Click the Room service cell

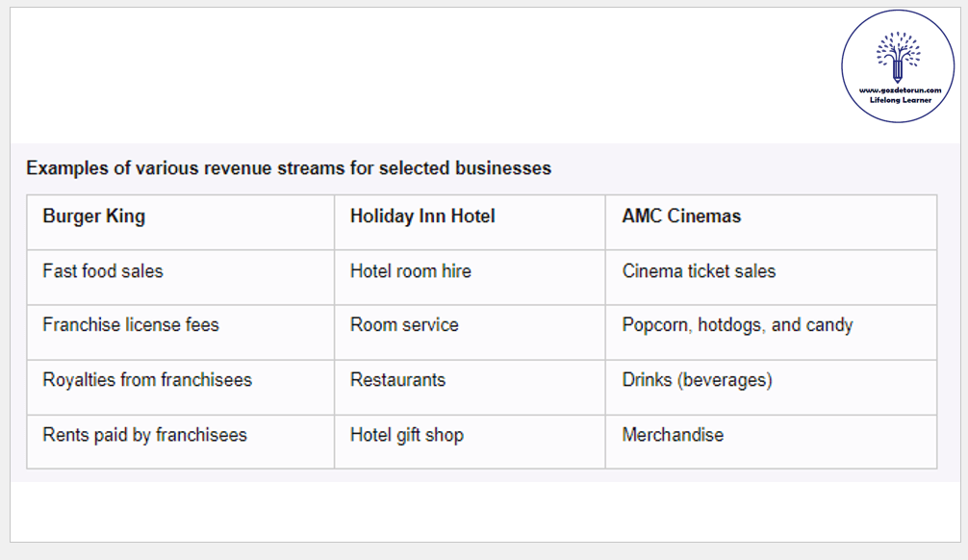click(404, 325)
